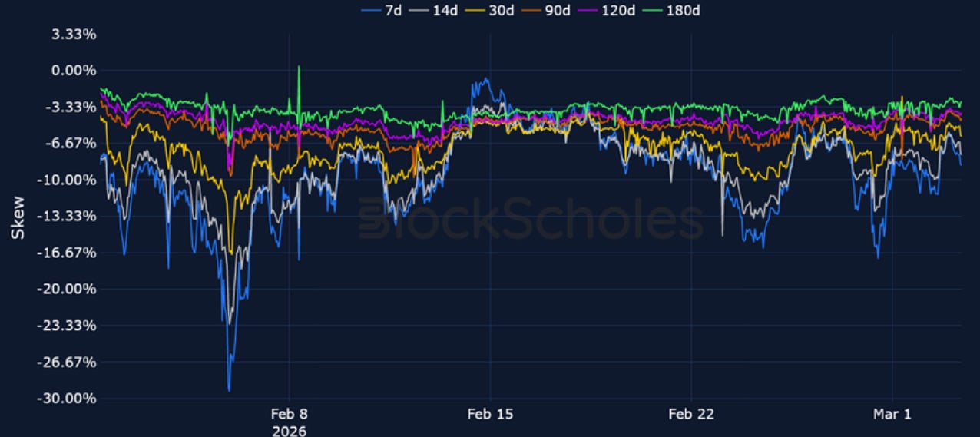Click the Skew y-axis title
The width and height of the screenshot is (980, 437).
point(18,217)
